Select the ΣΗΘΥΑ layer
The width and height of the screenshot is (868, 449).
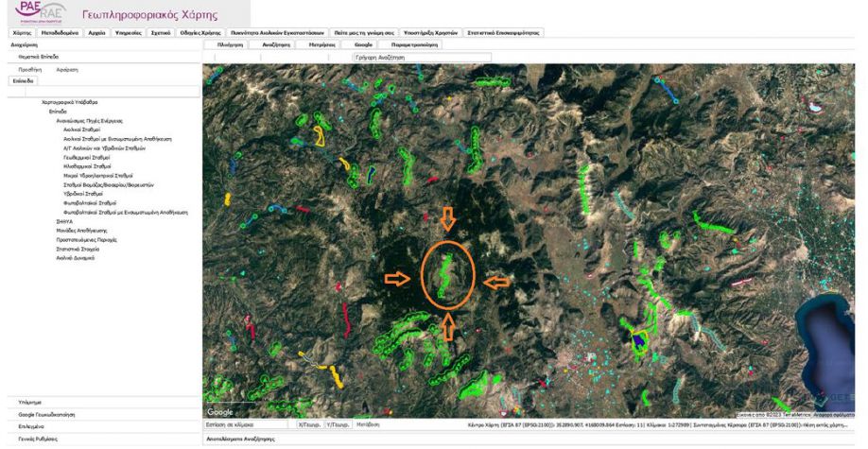tap(64, 221)
